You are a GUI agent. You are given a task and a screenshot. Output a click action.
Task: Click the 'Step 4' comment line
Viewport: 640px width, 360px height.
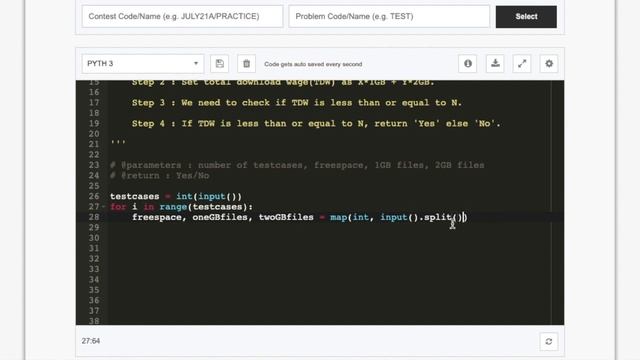point(316,124)
